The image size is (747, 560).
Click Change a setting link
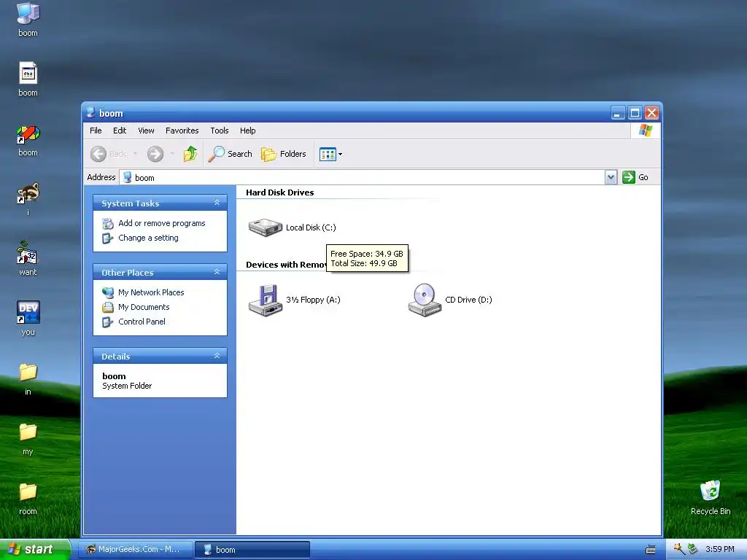148,238
